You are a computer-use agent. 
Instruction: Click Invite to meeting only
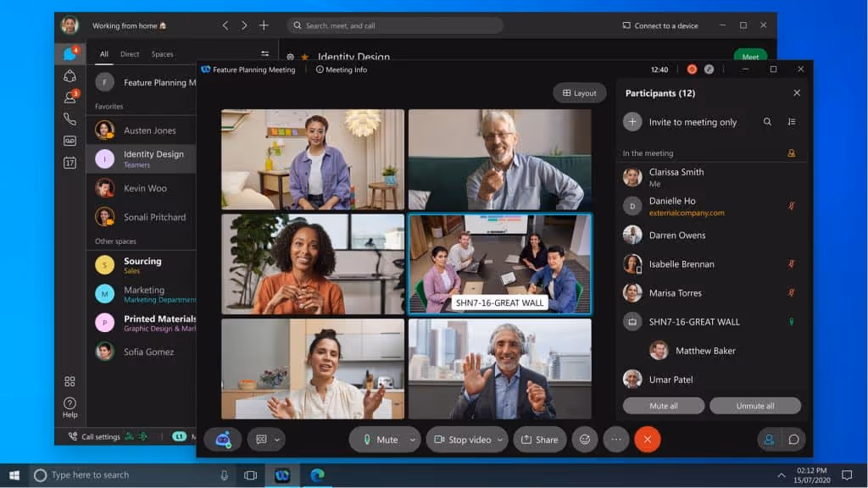(x=693, y=122)
